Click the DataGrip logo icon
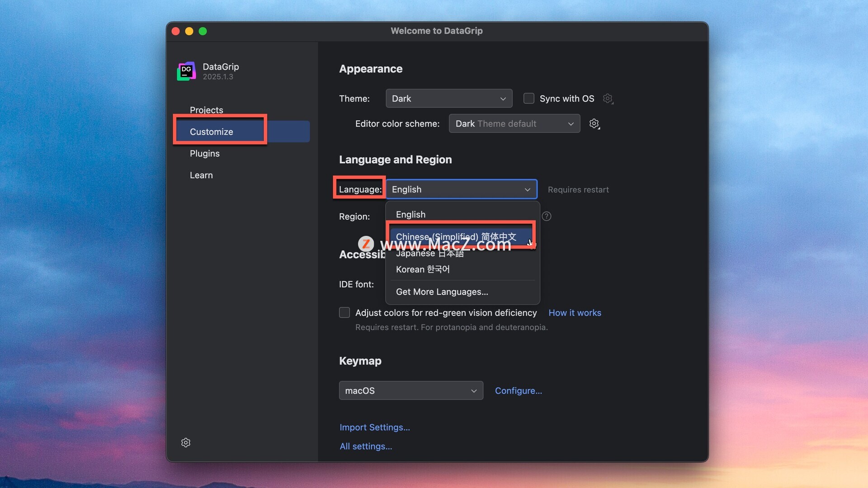Screen dimensions: 868x488 click(186, 71)
